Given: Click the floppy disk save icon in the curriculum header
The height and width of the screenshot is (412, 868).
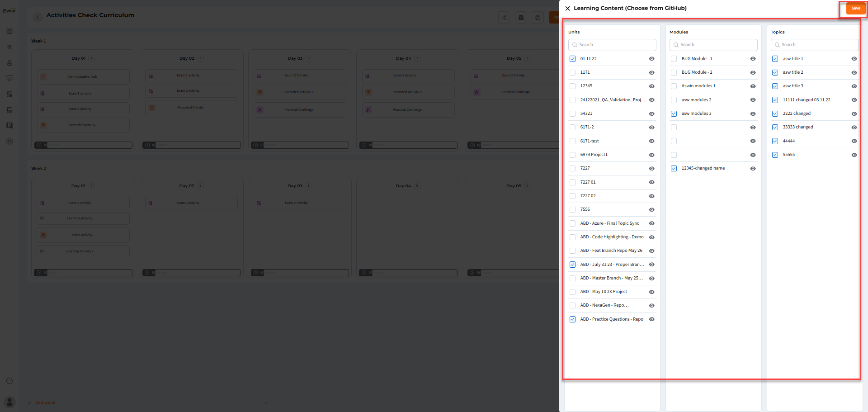Looking at the screenshot, I should [x=538, y=18].
